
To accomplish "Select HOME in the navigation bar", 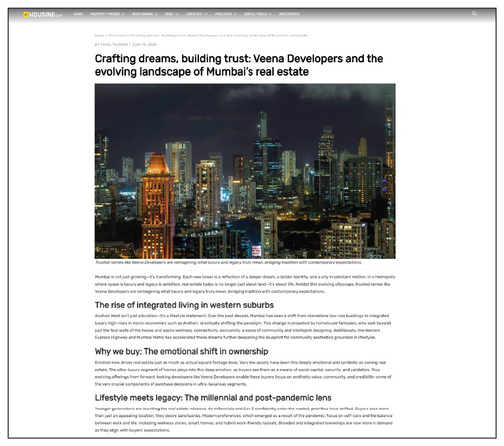I will 78,14.
